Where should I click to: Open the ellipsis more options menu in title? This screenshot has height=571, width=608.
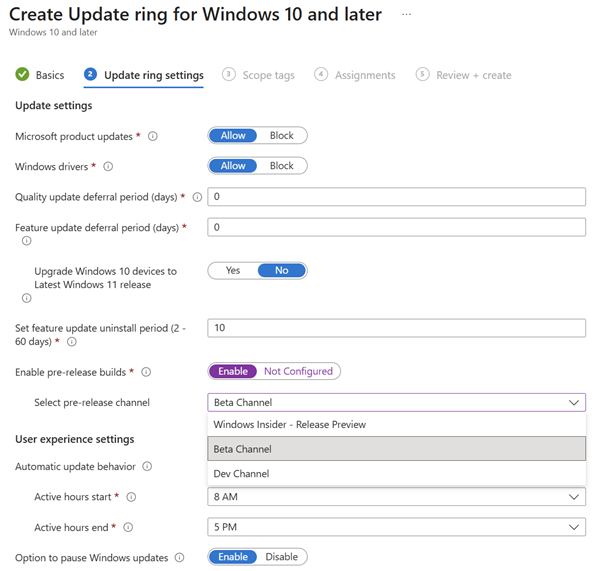tap(405, 15)
